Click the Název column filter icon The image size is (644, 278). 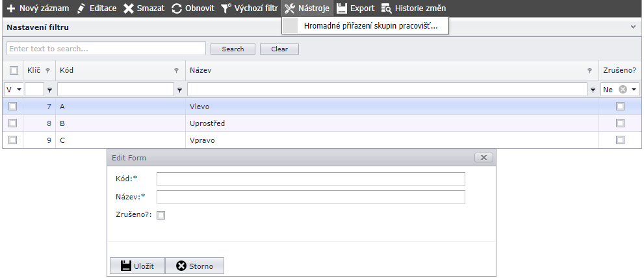589,71
